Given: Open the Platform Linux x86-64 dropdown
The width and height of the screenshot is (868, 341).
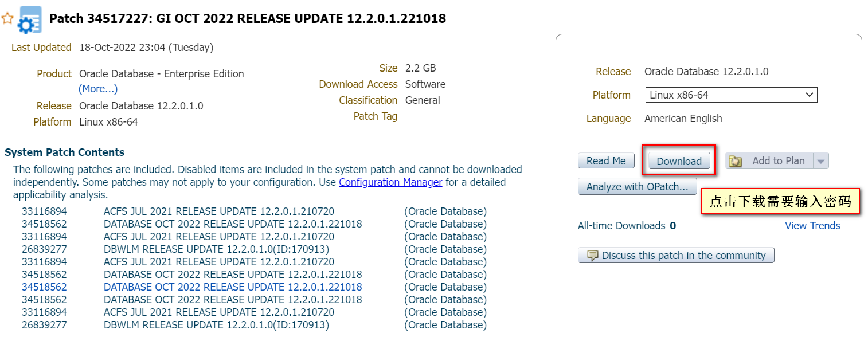Looking at the screenshot, I should (x=731, y=95).
